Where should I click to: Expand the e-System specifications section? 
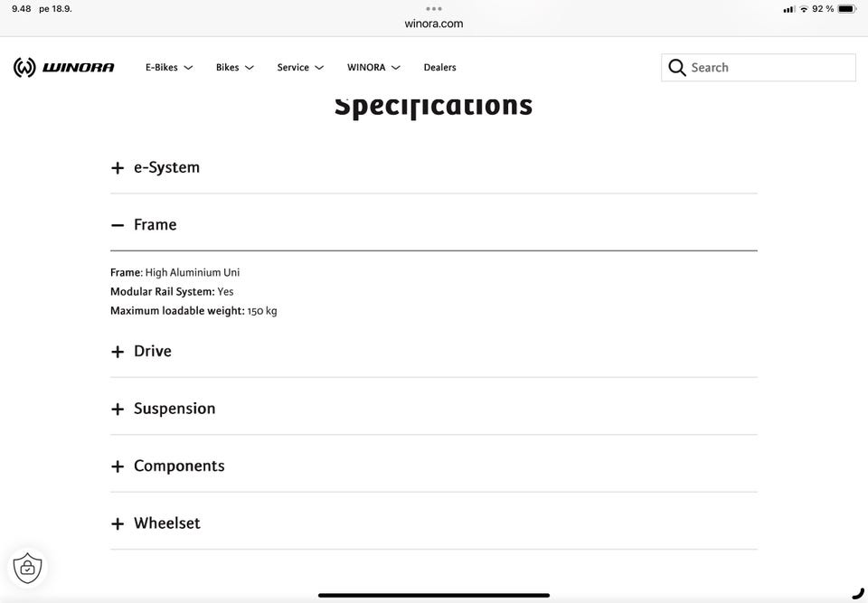coord(434,168)
